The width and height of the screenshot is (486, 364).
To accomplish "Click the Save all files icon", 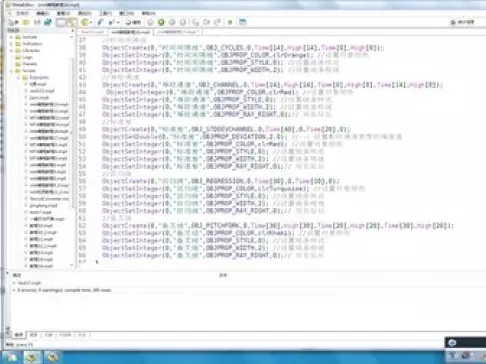I will coord(48,22).
